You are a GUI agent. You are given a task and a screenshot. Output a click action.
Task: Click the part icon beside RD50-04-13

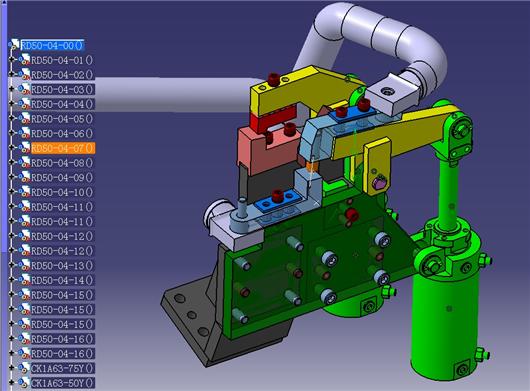pyautogui.click(x=24, y=265)
